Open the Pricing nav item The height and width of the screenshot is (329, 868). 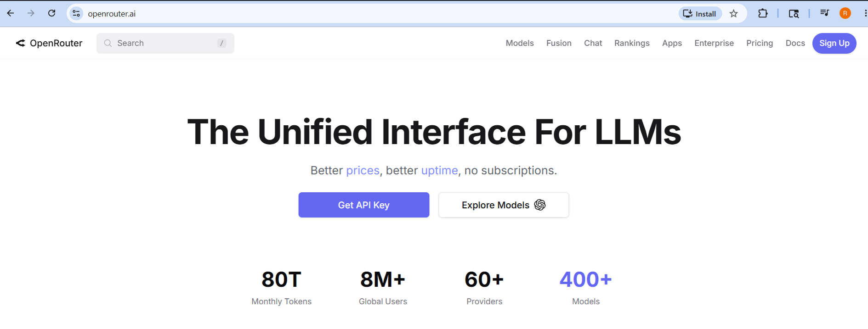[760, 43]
